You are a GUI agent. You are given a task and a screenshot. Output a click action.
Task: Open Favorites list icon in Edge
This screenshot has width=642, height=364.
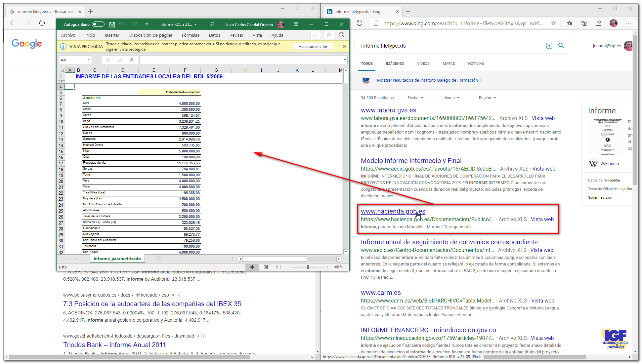(569, 23)
